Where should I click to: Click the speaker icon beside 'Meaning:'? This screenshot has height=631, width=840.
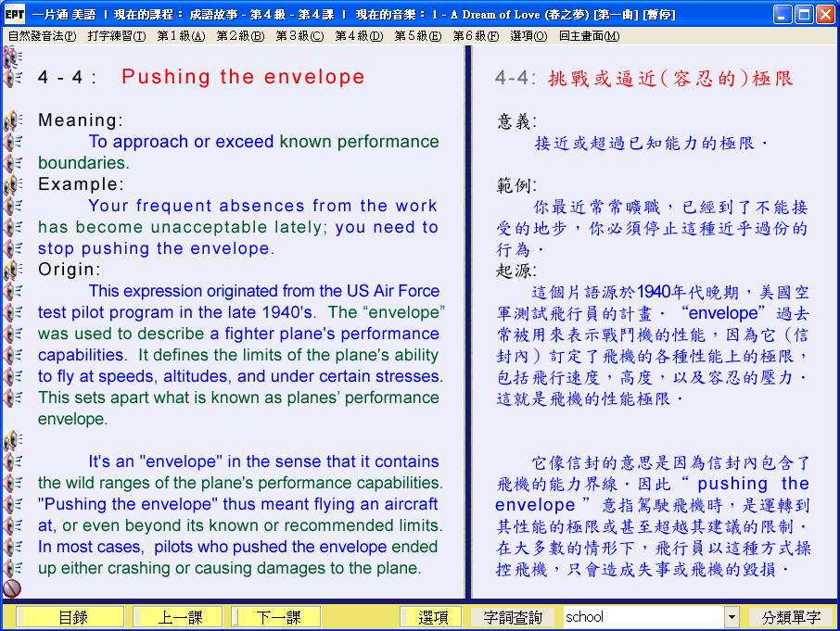pos(13,120)
